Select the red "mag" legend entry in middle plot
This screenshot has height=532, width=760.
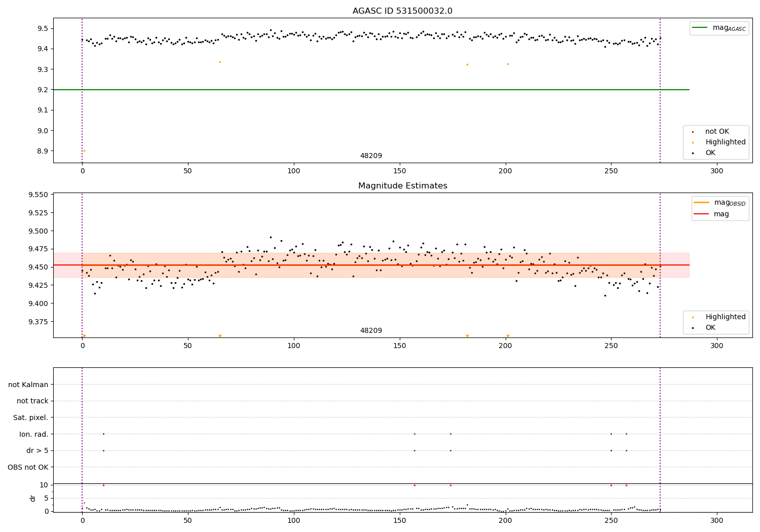711,214
